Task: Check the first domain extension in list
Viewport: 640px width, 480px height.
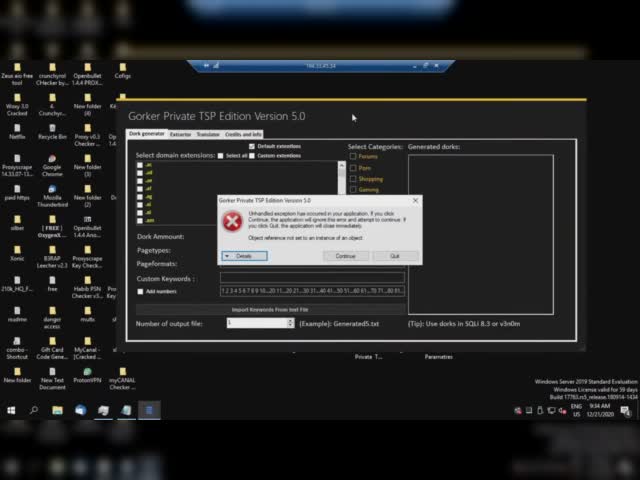Action: coord(140,165)
